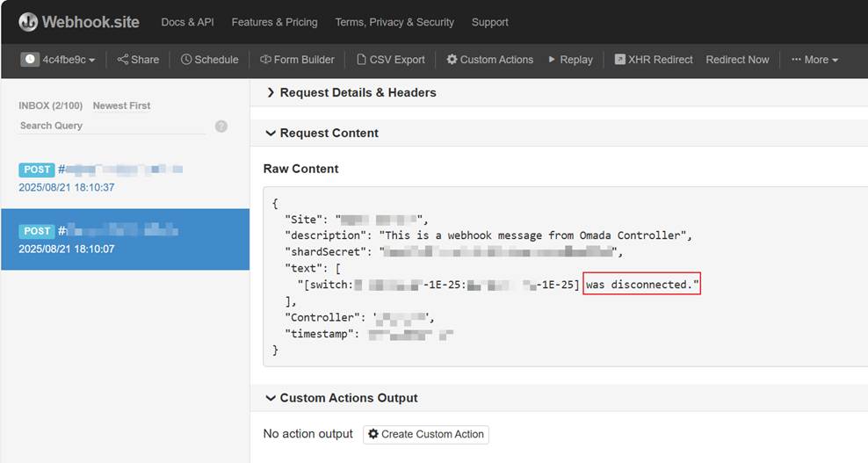Click the "was disconnected." text
The height and width of the screenshot is (463, 868).
click(x=641, y=284)
